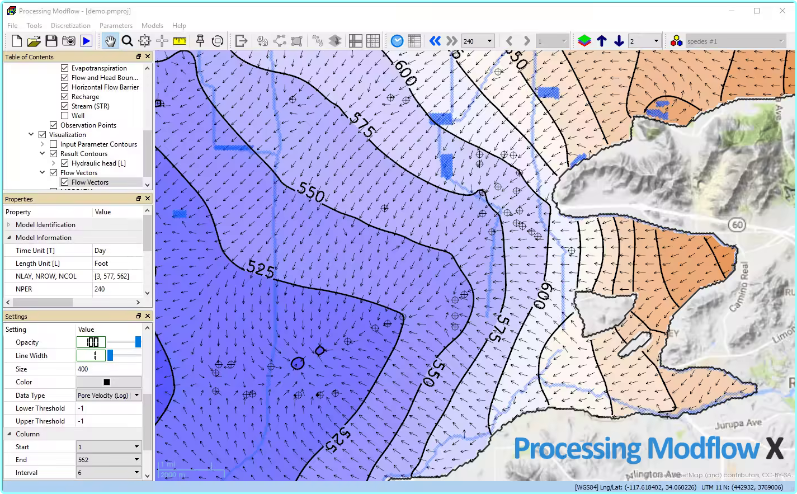Open a project with the folder icon
797x494 pixels.
pyautogui.click(x=34, y=41)
